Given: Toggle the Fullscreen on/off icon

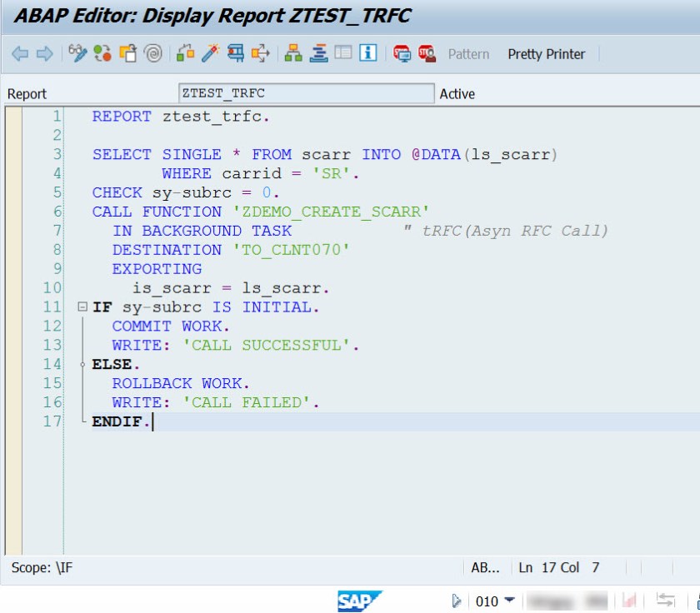Looking at the screenshot, I should click(x=343, y=54).
